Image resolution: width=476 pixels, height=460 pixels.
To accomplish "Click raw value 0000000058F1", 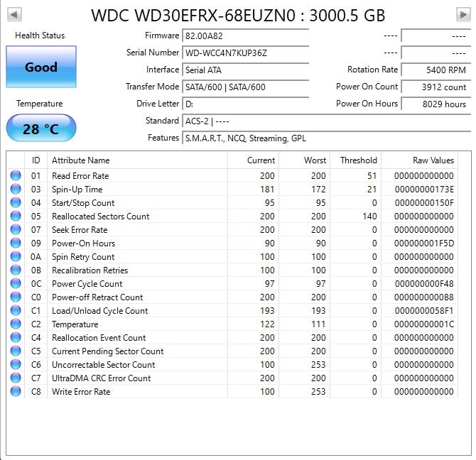I will point(424,311).
